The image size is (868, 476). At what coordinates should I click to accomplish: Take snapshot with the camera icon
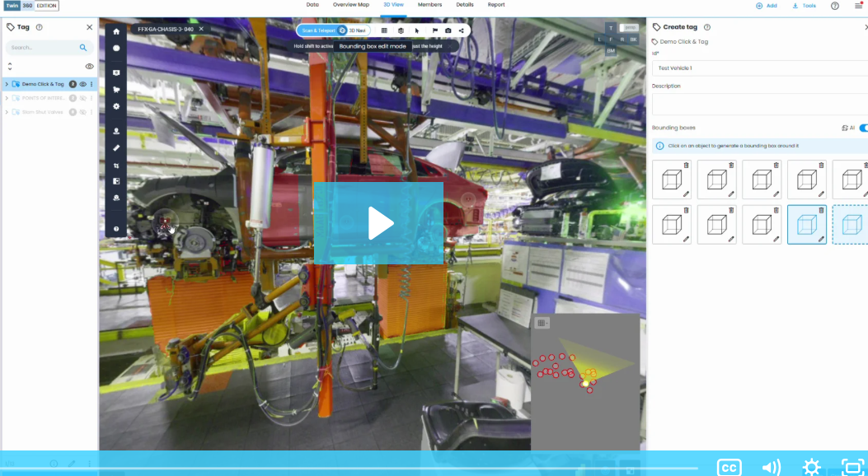448,30
